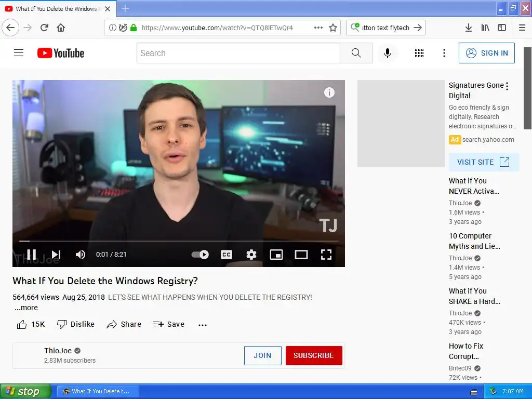Screen dimensions: 532x399
Task: Open the ad thumbnail image
Action: pos(401,124)
